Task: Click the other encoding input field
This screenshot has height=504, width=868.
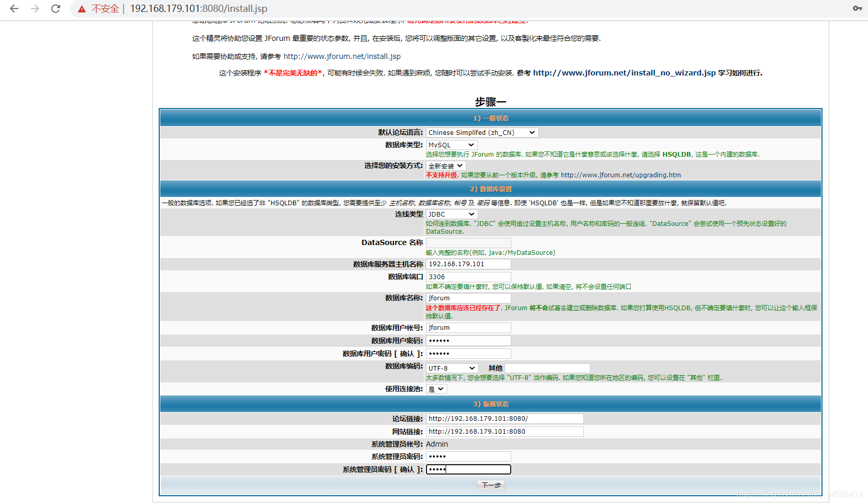Action: tap(547, 368)
